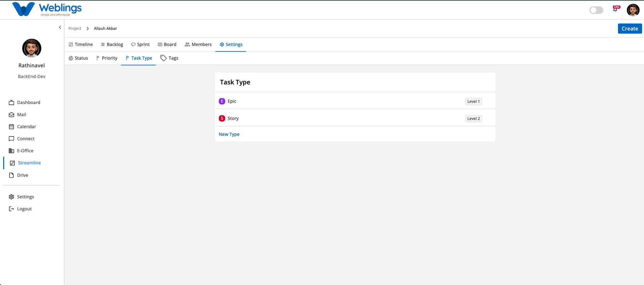Click the red Story type badge
644x285 pixels.
(x=222, y=118)
